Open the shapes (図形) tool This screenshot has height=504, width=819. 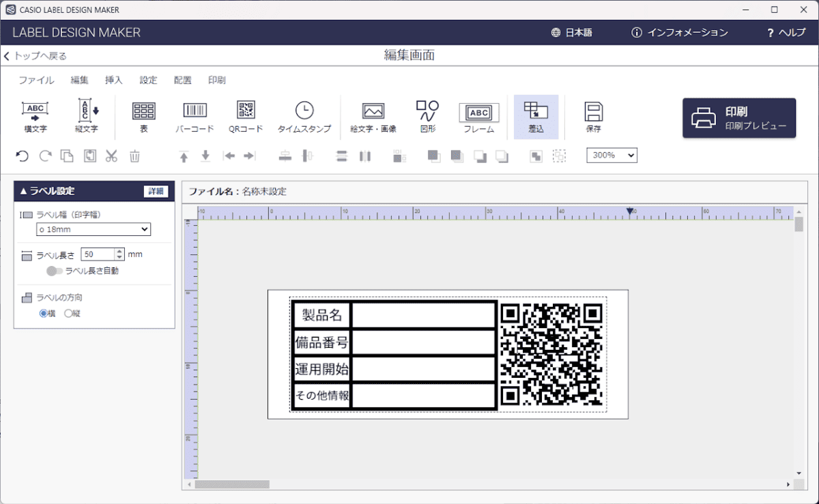coord(428,117)
